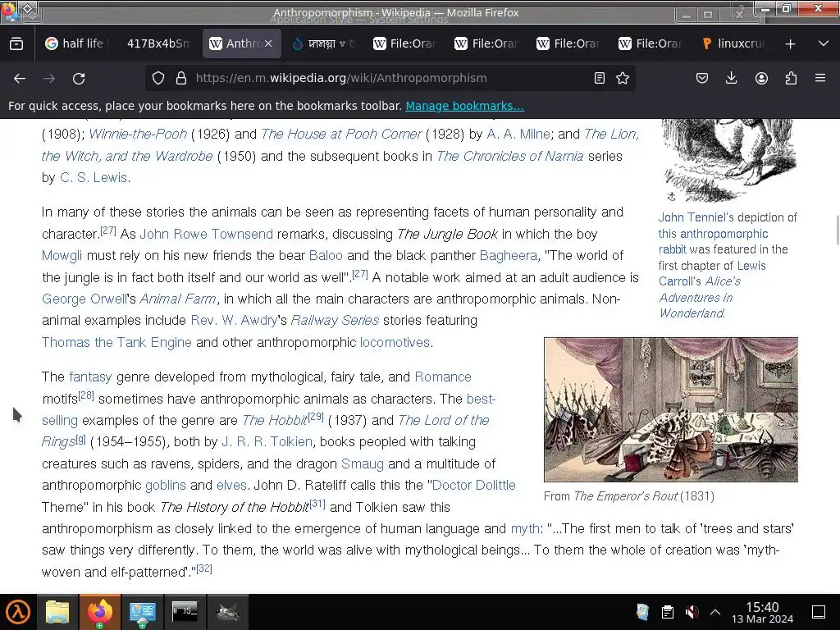Open the application launcher lambda icon
Viewport: 840px width, 630px height.
18,612
